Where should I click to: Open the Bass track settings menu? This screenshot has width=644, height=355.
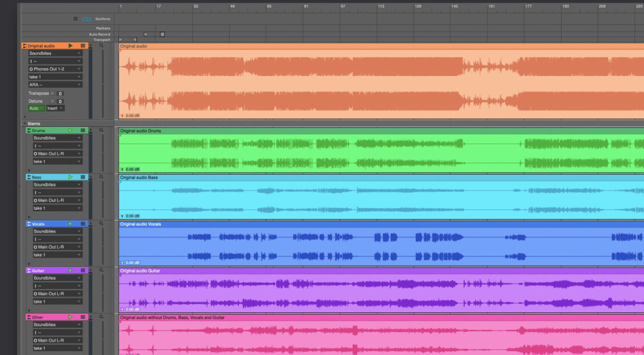(83, 177)
